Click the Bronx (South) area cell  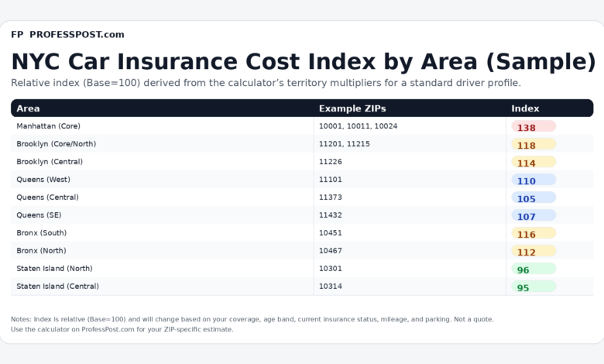(x=42, y=233)
